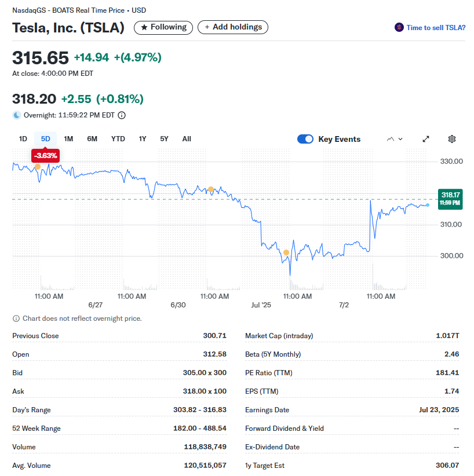The width and height of the screenshot is (474, 476).
Task: Click the EPS value 1.74
Action: tap(451, 391)
